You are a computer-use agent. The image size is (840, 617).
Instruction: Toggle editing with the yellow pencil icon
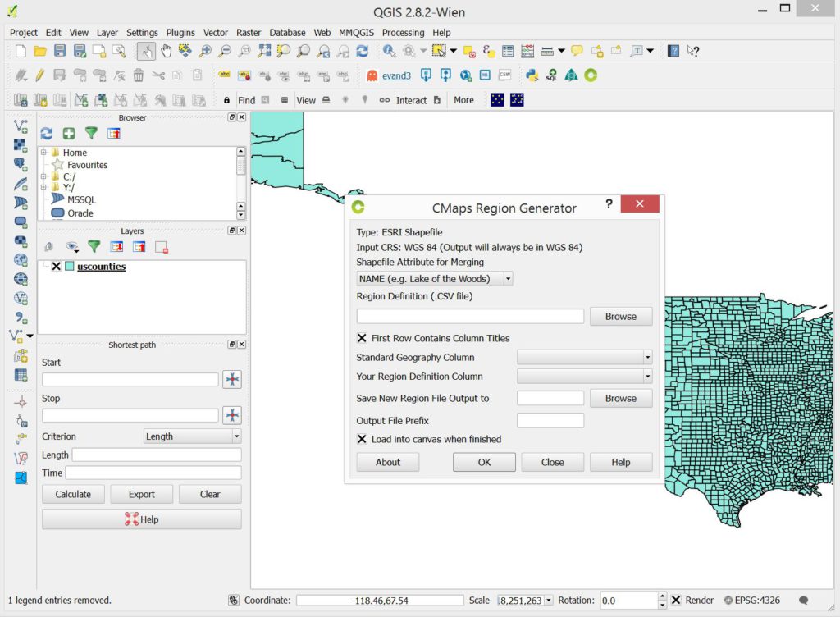(39, 75)
